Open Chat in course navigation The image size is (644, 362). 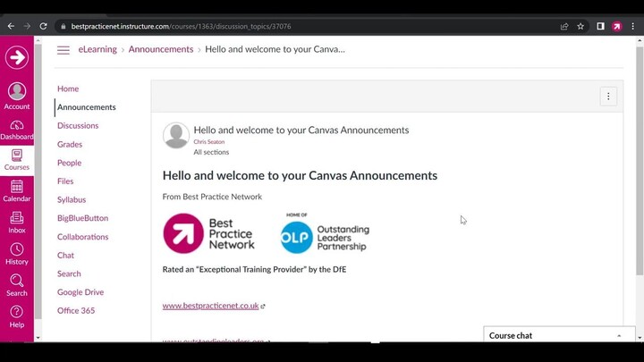pos(65,256)
